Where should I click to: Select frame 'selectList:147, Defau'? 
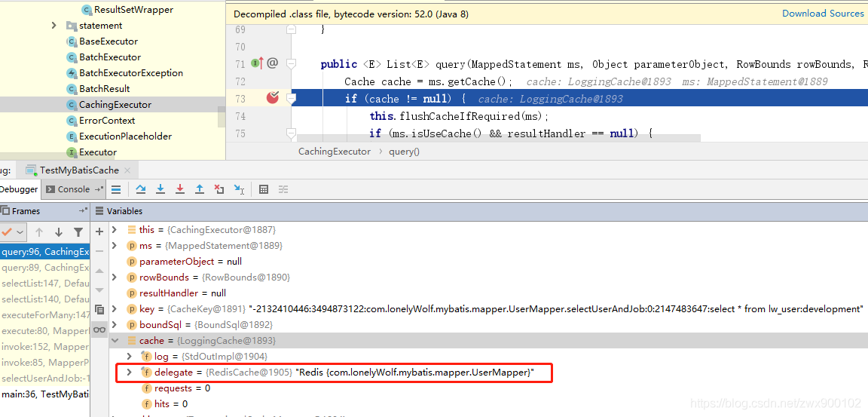click(45, 284)
